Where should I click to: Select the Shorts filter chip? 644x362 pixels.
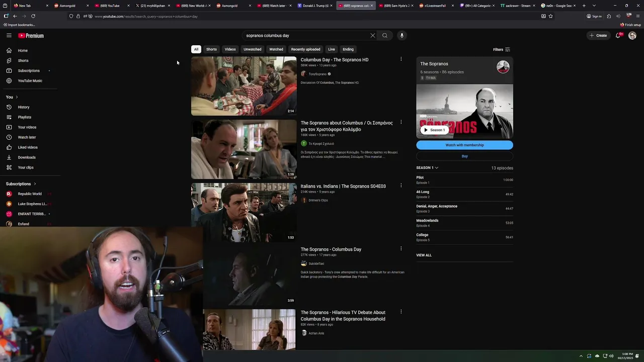[211, 49]
